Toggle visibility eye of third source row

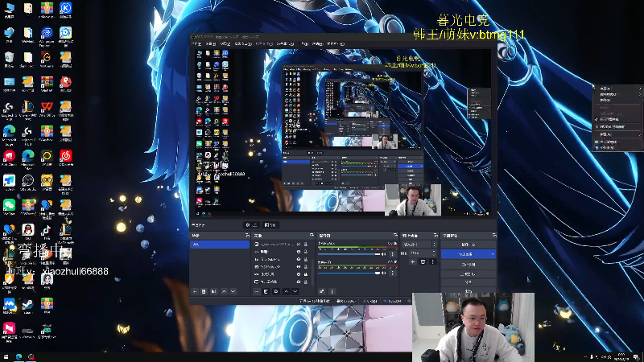299,259
